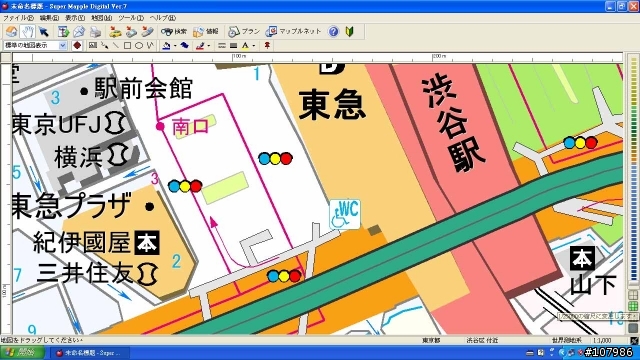The width and height of the screenshot is (640, 360).
Task: Click the mobile phone transfer icon
Action: 147,32
